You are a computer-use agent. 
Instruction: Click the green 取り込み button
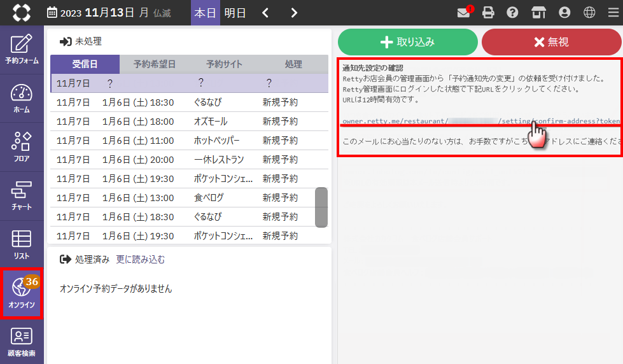click(x=407, y=42)
